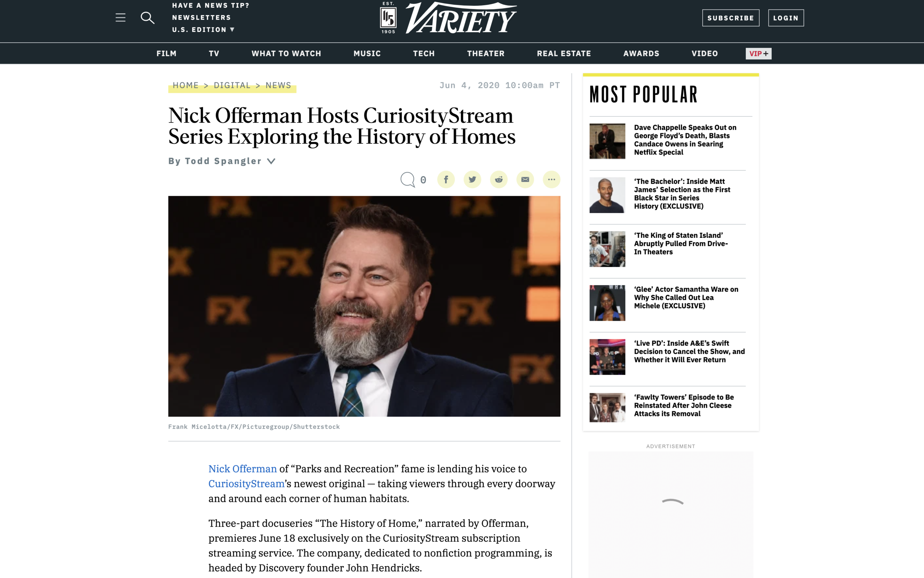
Task: Open more sharing options ellipsis icon
Action: point(551,179)
